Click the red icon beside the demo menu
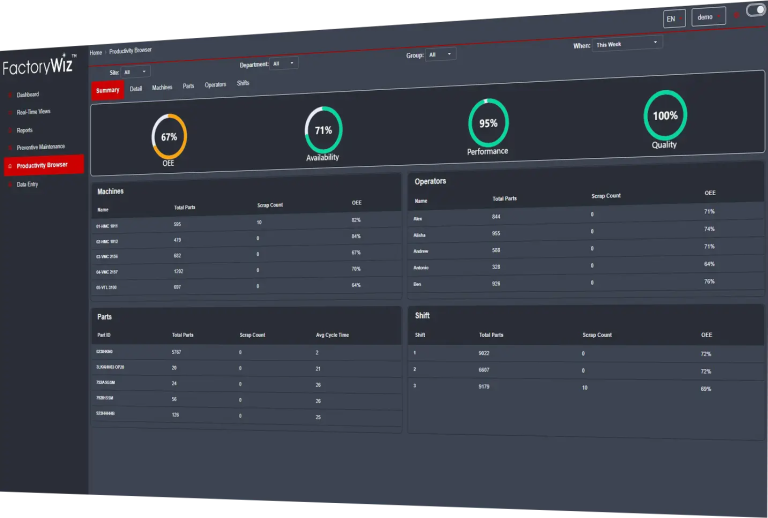The image size is (768, 518). [x=736, y=15]
